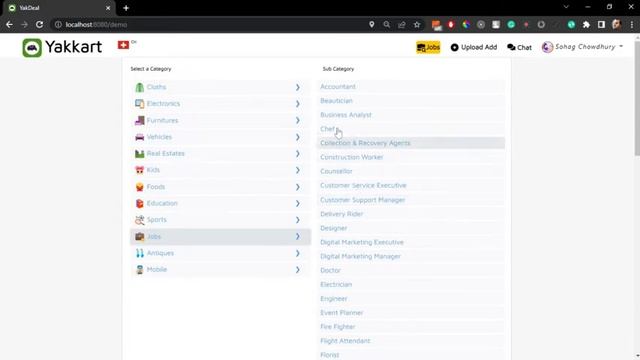Select the Vehicles category icon

(x=140, y=137)
